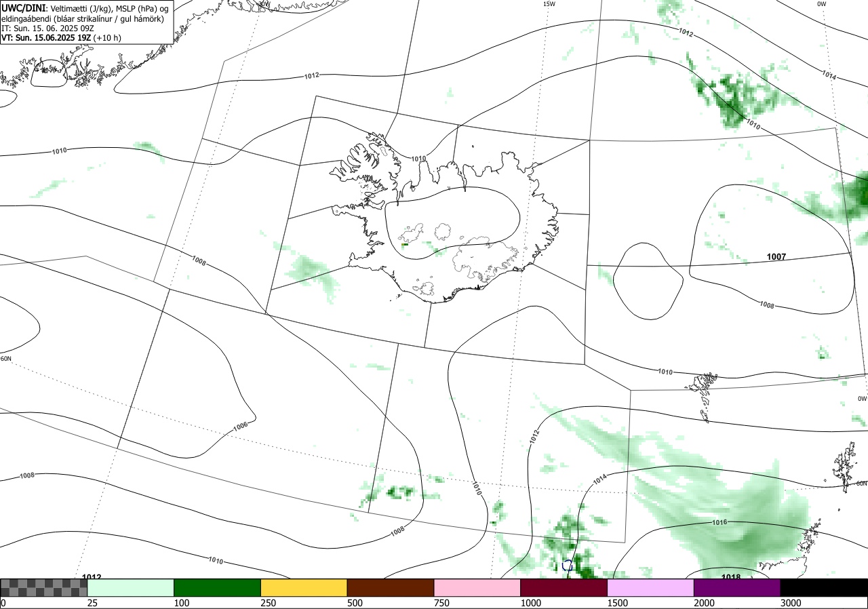The height and width of the screenshot is (609, 868).
Task: Click the "1006" isobar label
Action: tap(240, 426)
